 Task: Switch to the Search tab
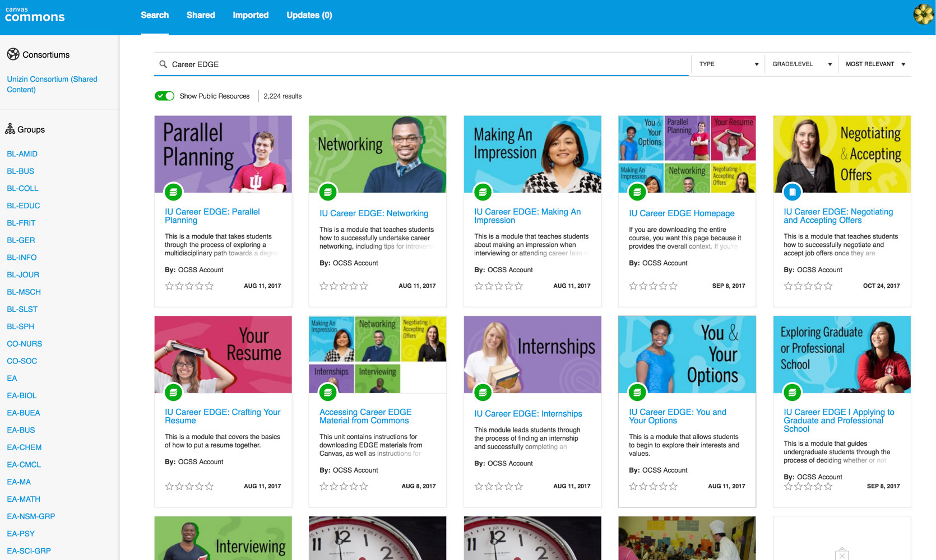pyautogui.click(x=155, y=15)
